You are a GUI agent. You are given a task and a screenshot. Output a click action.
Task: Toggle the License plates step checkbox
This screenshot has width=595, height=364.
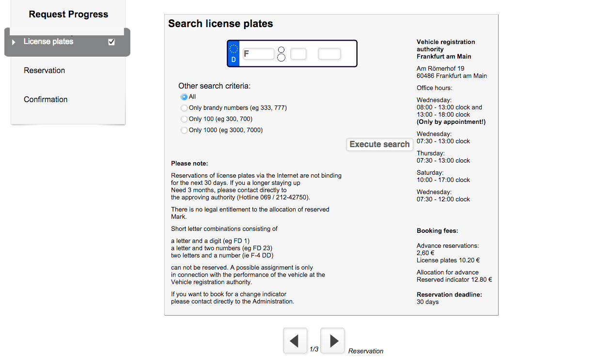[x=111, y=42]
